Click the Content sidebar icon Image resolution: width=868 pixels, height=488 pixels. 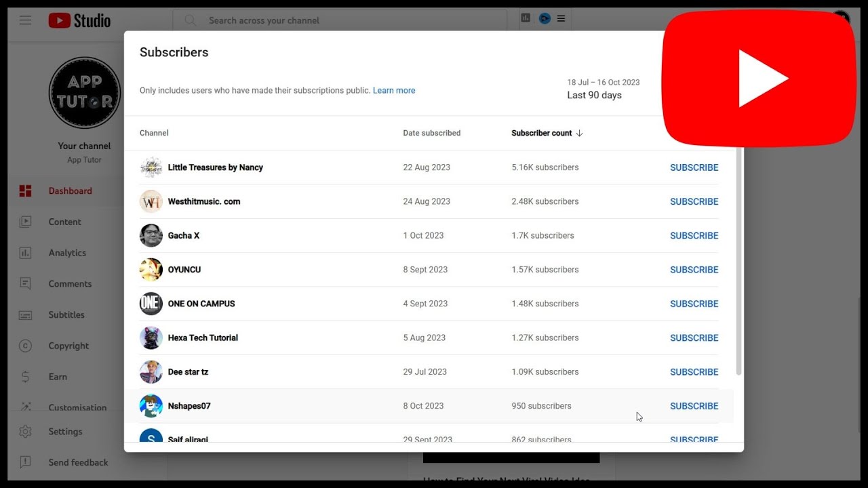tap(25, 222)
